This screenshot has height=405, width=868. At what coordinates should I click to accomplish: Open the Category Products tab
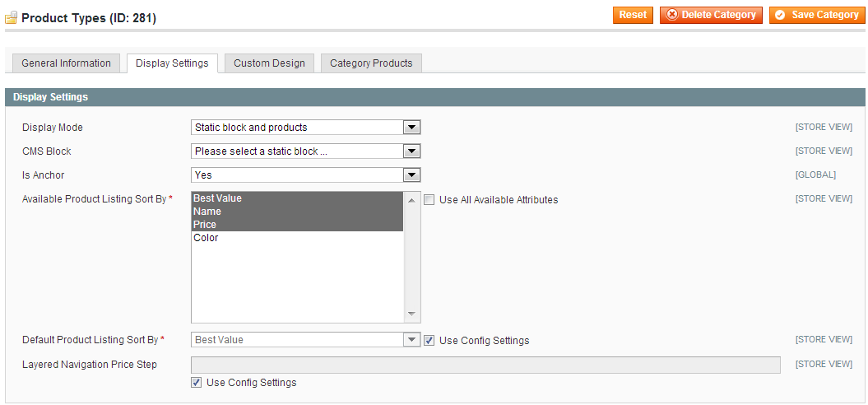point(371,63)
